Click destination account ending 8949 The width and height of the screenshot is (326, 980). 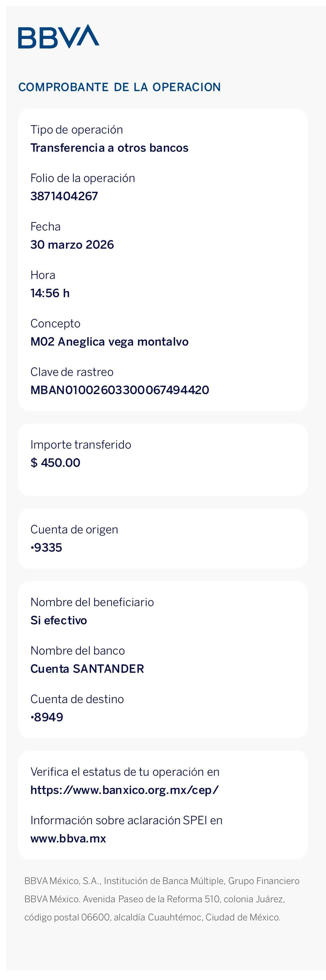tap(47, 717)
